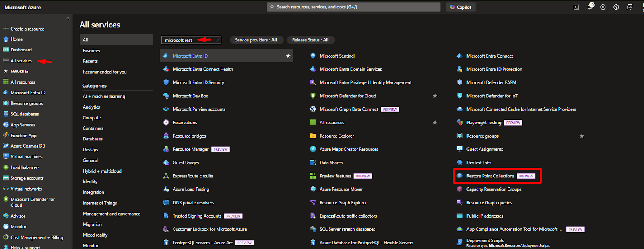Image resolution: width=644 pixels, height=249 pixels.
Task: Choose the Management and governance category
Action: pos(111,214)
